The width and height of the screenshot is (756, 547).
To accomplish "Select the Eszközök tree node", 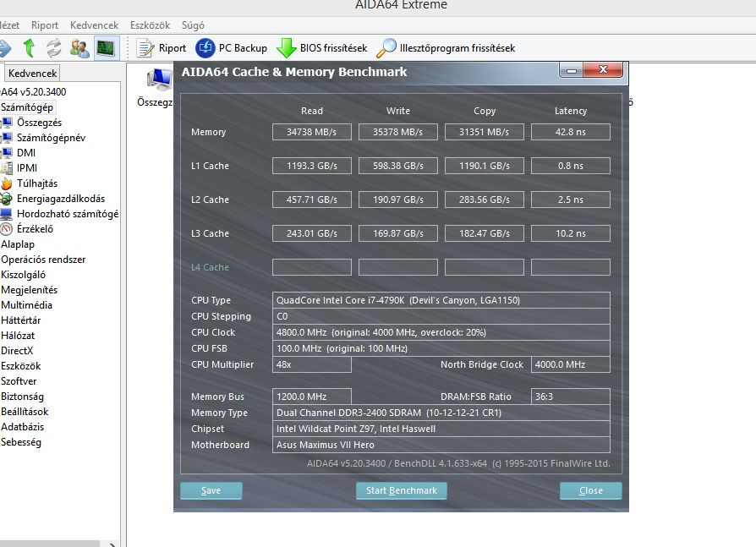I will [x=21, y=366].
